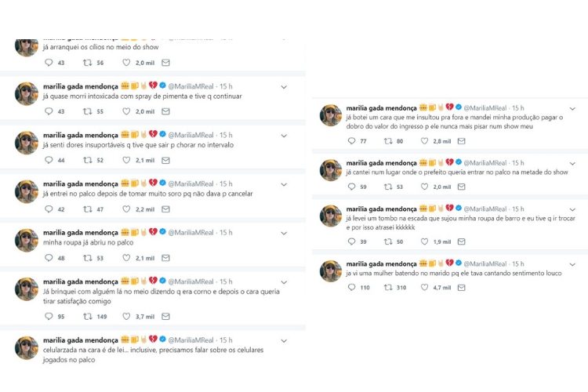Screen dimensions: 588x392
Task: Click the avatar beside the "tombo na escada" tweet
Action: [x=331, y=216]
